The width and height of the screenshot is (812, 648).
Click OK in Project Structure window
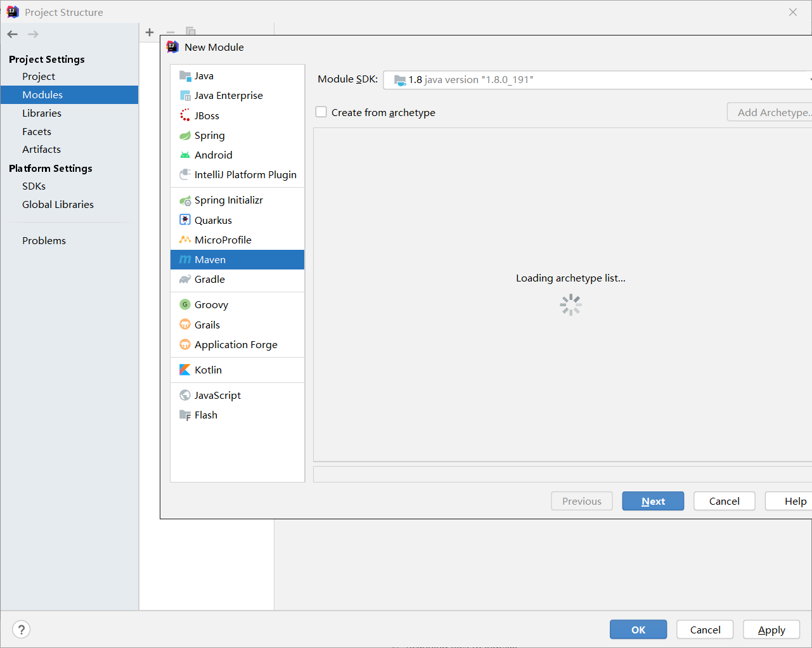[x=638, y=630]
